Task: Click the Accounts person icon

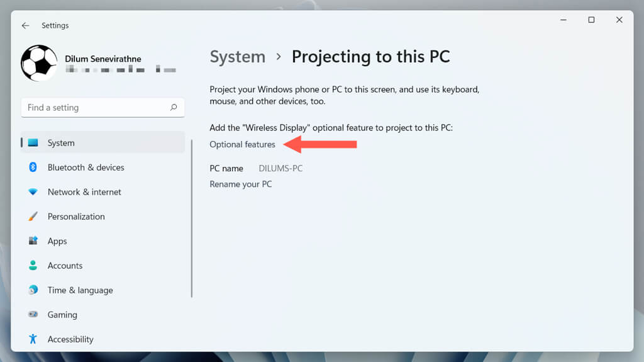Action: (x=33, y=265)
